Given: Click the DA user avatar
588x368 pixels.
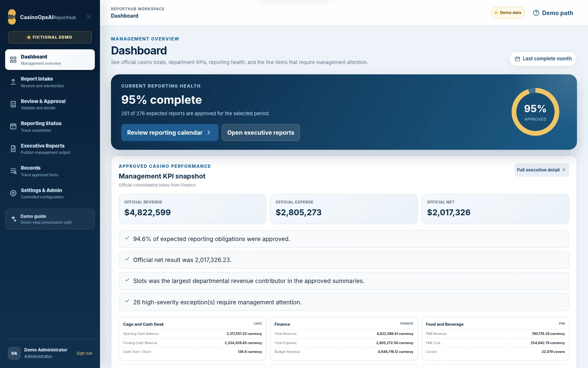Looking at the screenshot, I should (14, 353).
